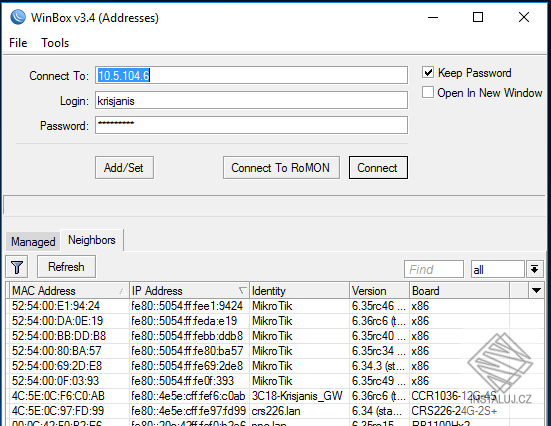
Task: Select MAC address 52:54:00:0F:03:93
Action: (x=55, y=381)
